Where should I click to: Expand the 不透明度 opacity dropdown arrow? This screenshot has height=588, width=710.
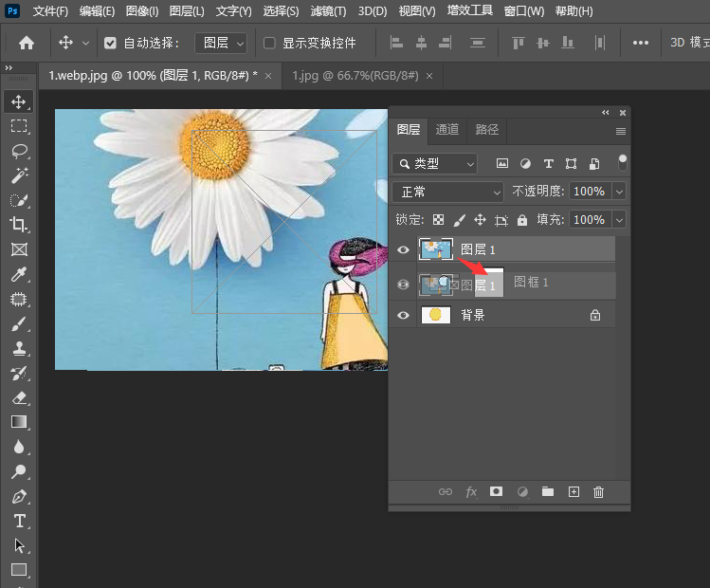619,192
